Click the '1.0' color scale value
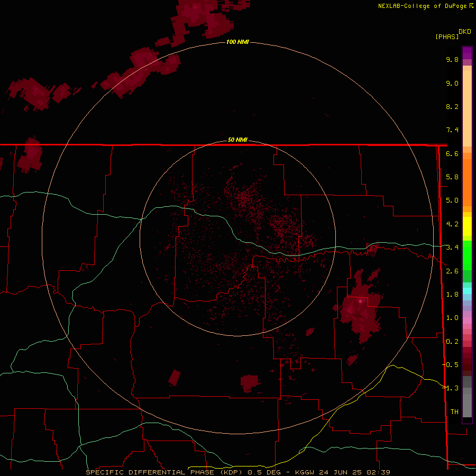 (x=452, y=318)
